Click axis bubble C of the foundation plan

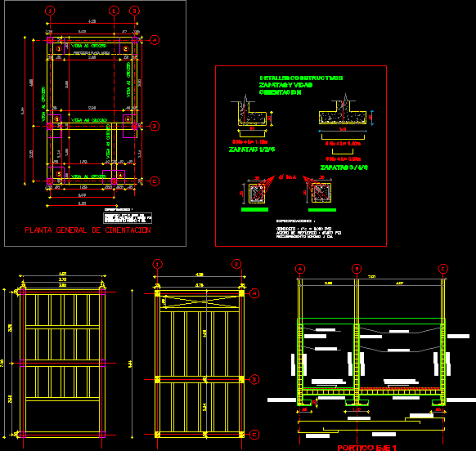pos(155,181)
